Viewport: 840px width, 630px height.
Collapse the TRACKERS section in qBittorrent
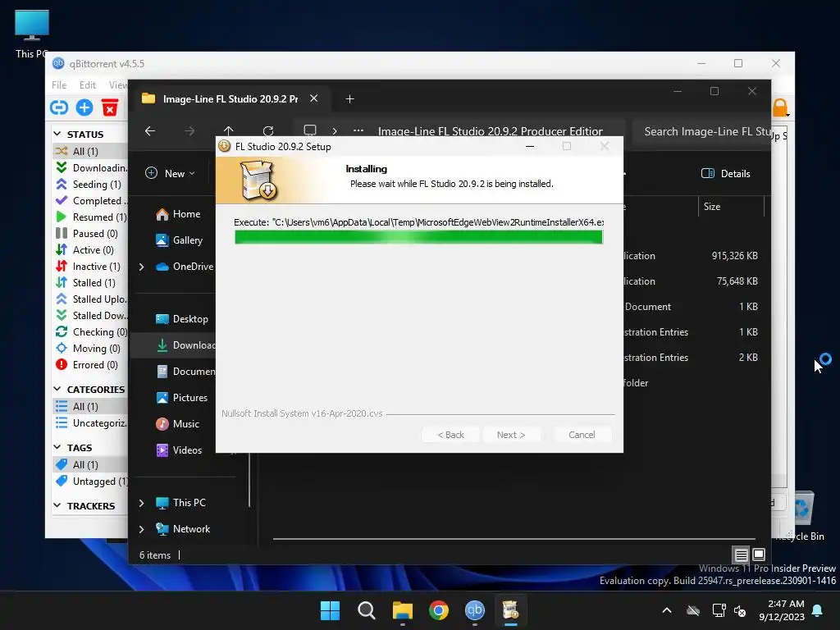pos(57,505)
